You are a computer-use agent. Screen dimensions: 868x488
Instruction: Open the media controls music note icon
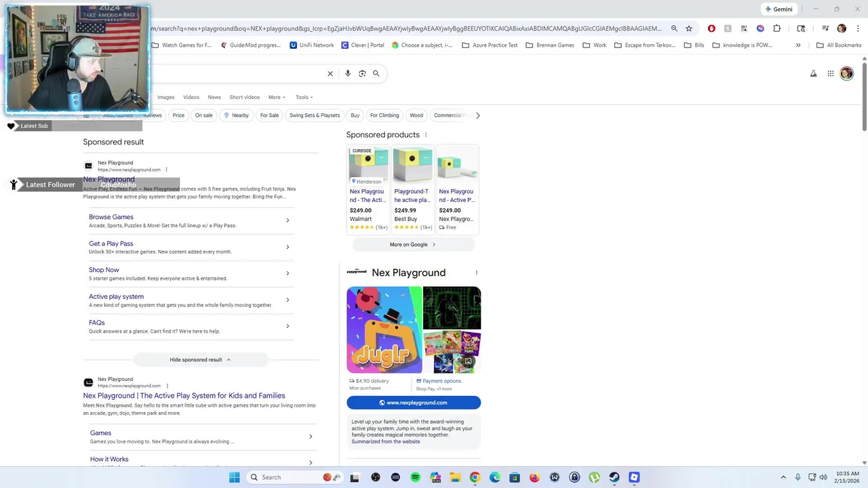click(825, 28)
